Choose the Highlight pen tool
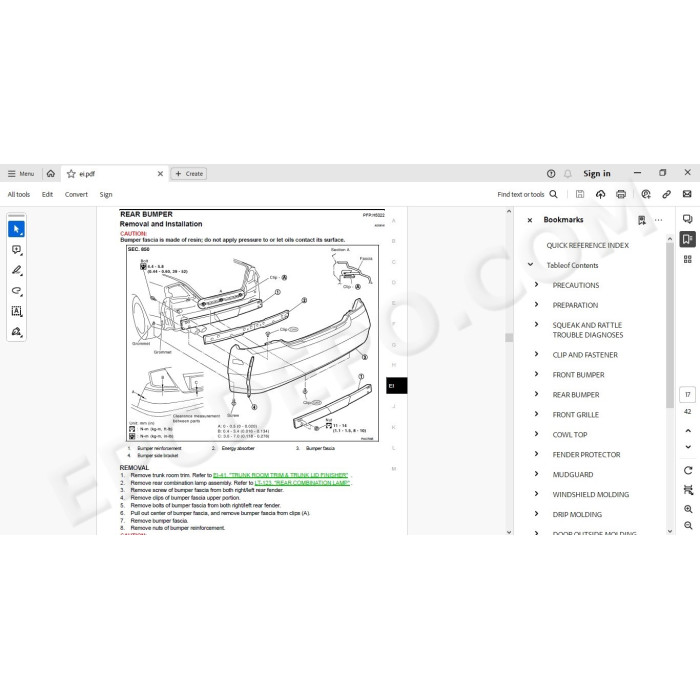Viewport: 700px width, 700px height. (x=17, y=271)
